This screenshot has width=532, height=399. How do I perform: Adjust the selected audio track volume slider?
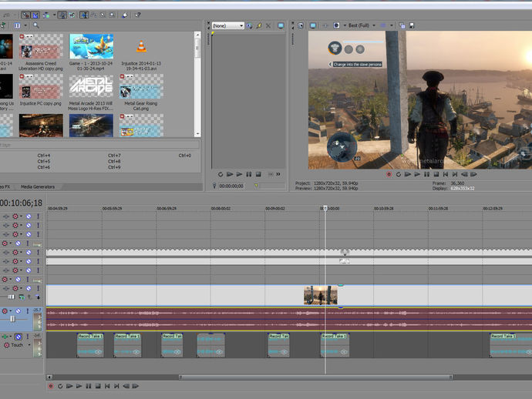[x=12, y=319]
